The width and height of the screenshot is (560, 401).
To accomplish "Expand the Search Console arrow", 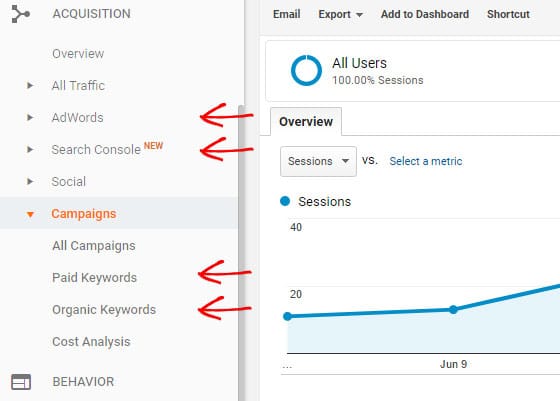I will pyautogui.click(x=30, y=149).
